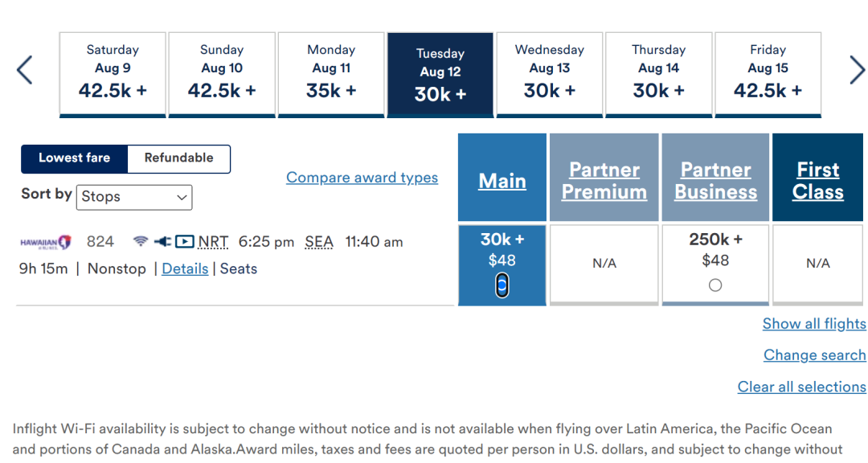Image resolution: width=868 pixels, height=463 pixels.
Task: Advance to next week of dates arrow
Action: coord(857,71)
